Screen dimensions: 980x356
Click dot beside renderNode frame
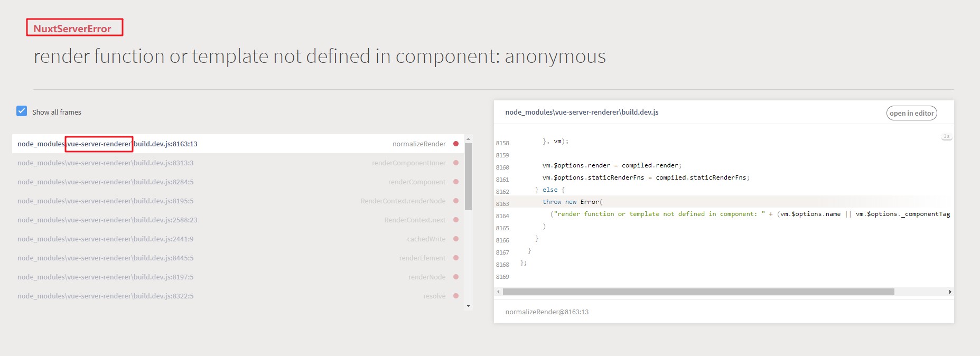coord(456,277)
